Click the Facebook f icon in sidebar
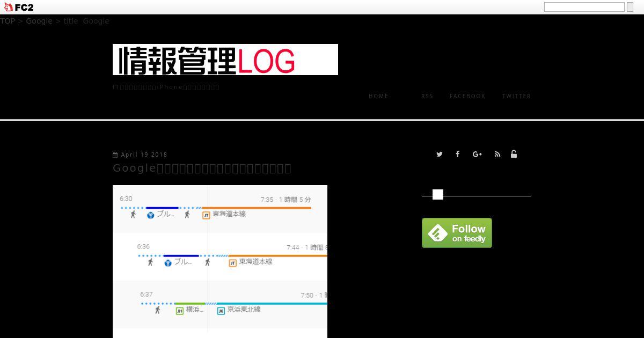The width and height of the screenshot is (644, 338). (x=458, y=154)
